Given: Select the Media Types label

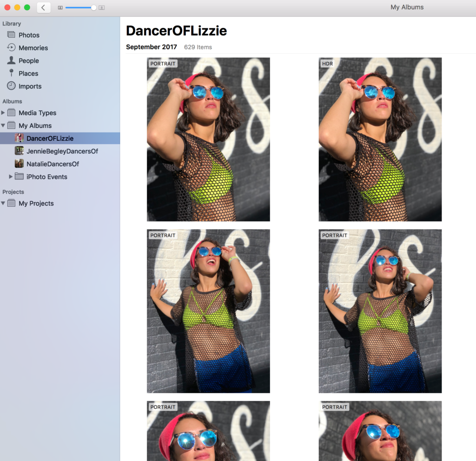Looking at the screenshot, I should tap(37, 113).
